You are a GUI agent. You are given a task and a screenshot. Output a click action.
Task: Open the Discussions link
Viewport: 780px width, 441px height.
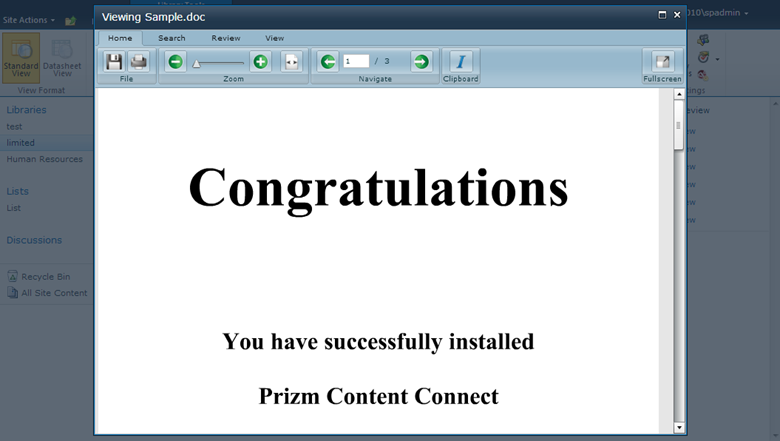34,240
